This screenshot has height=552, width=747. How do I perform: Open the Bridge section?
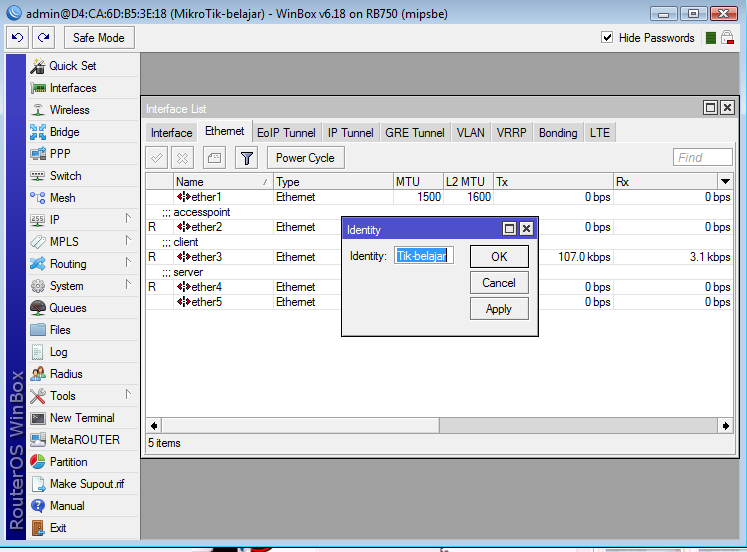click(x=83, y=132)
